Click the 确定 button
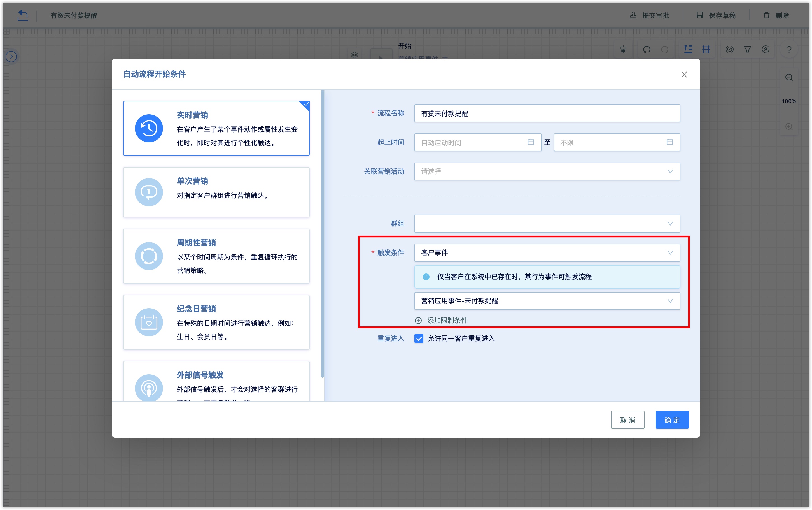Screen dimensions: 812x510 pyautogui.click(x=672, y=419)
